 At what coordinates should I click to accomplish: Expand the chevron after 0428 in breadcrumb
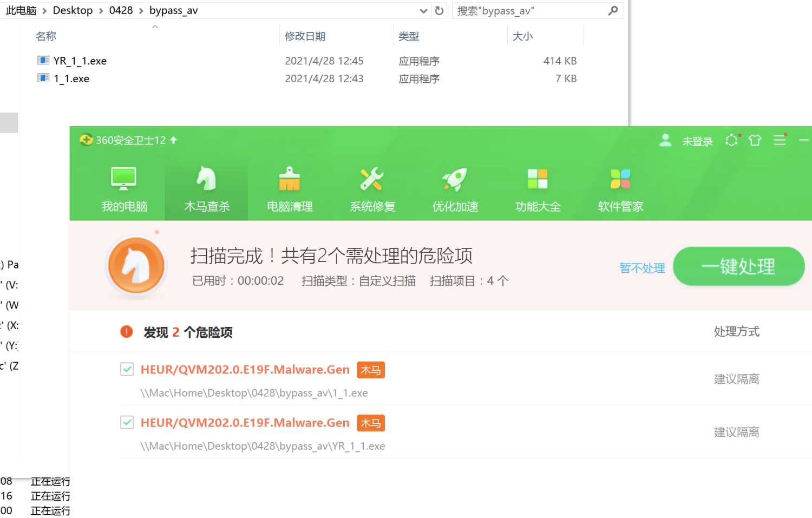[x=141, y=11]
